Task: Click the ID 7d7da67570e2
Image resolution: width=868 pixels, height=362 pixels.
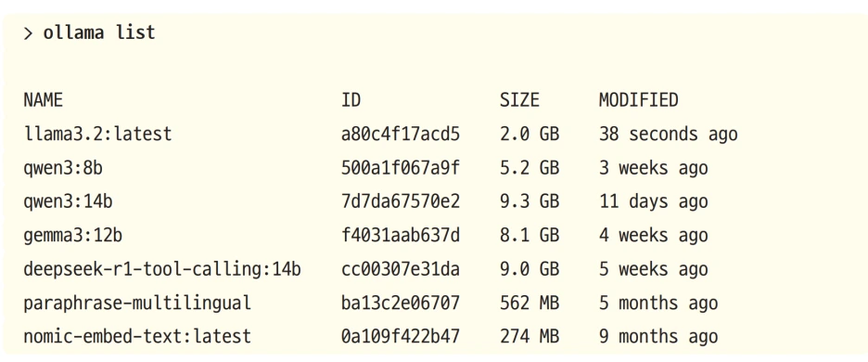Action: pos(401,201)
